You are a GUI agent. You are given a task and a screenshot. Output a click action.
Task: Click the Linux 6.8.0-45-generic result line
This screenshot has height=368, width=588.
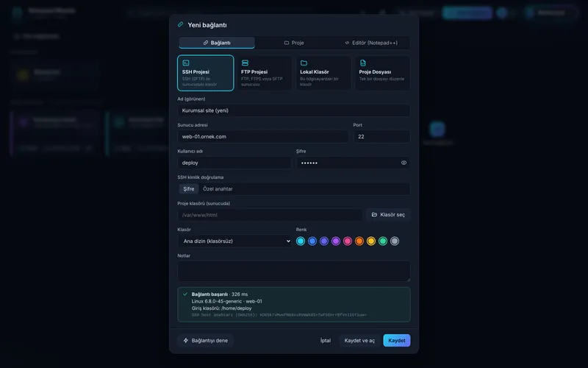click(x=227, y=301)
